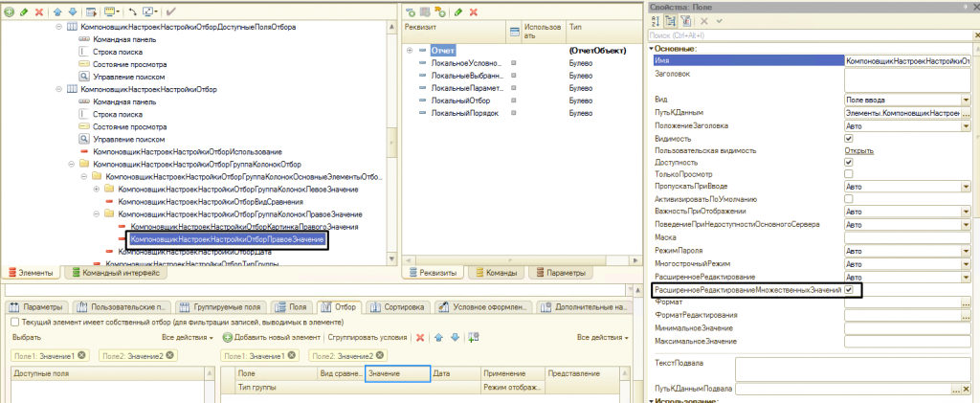
Task: Click the Значение column header
Action: tap(397, 373)
